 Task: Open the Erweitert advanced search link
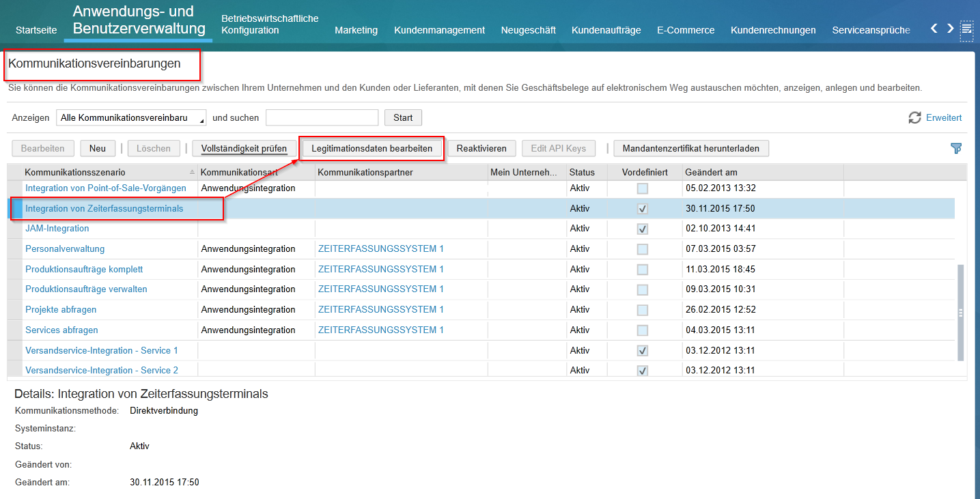click(944, 117)
